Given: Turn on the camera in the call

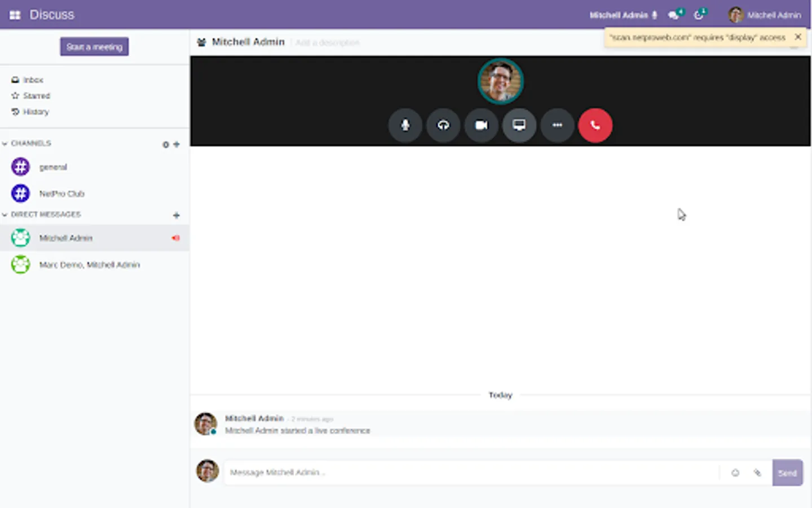Looking at the screenshot, I should click(481, 125).
